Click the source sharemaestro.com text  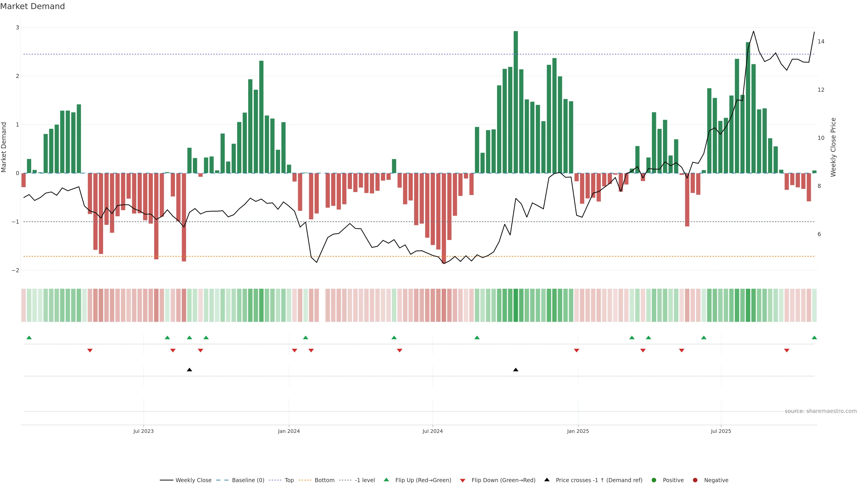click(821, 411)
